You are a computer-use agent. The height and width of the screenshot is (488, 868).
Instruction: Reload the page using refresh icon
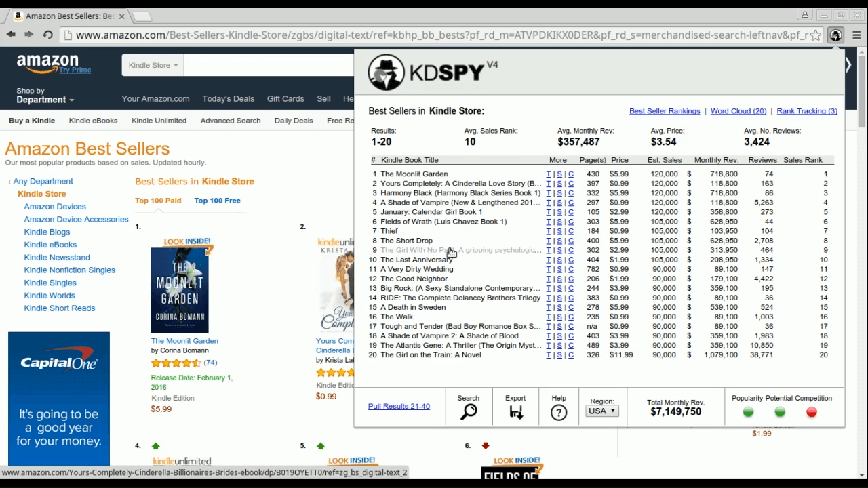[47, 35]
